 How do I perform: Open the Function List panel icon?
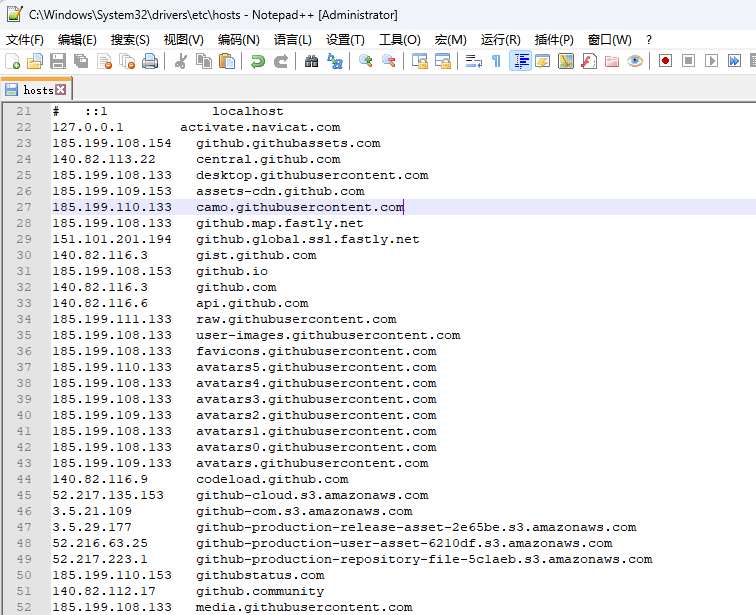click(x=589, y=61)
